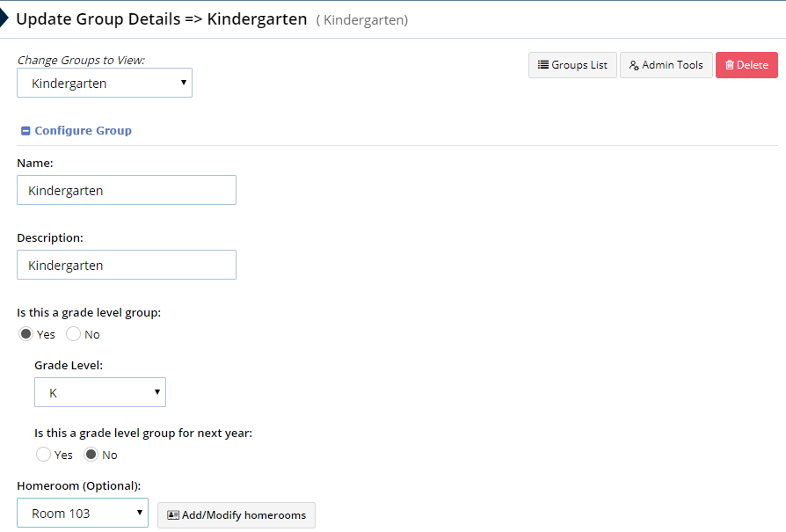
Task: Delete the Kindergarten group
Action: coord(747,65)
